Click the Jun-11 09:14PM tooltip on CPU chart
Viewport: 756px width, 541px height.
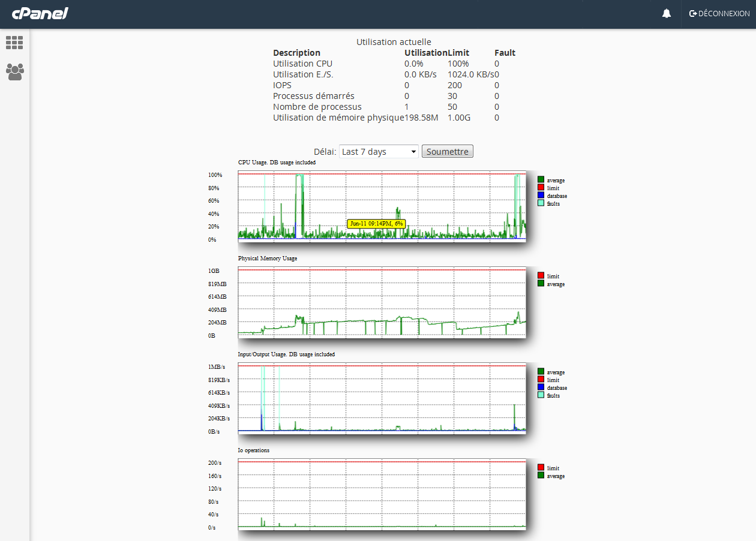(x=376, y=224)
